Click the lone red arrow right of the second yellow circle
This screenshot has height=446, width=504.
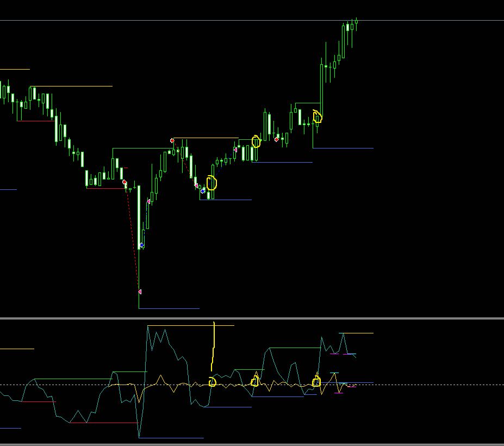pos(277,140)
